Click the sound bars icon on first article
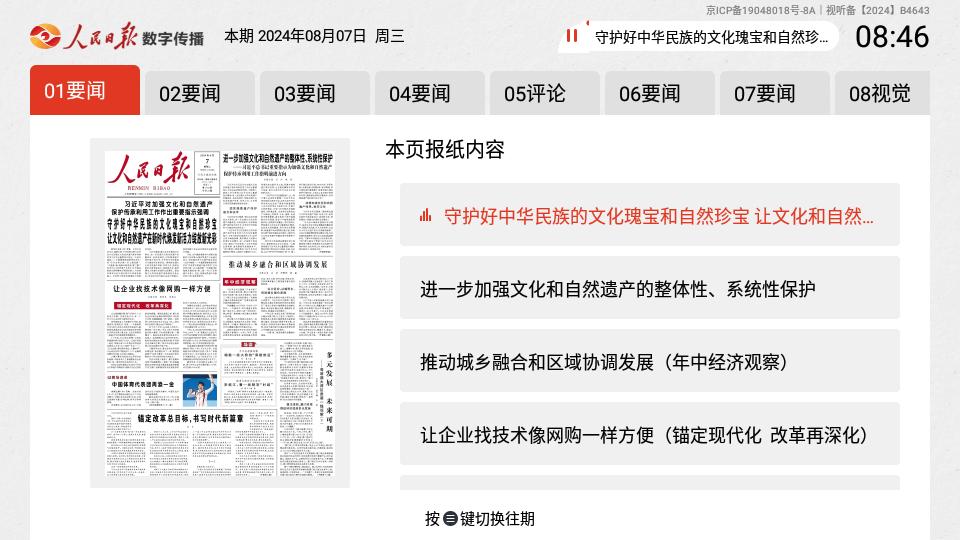The width and height of the screenshot is (960, 540). click(426, 215)
